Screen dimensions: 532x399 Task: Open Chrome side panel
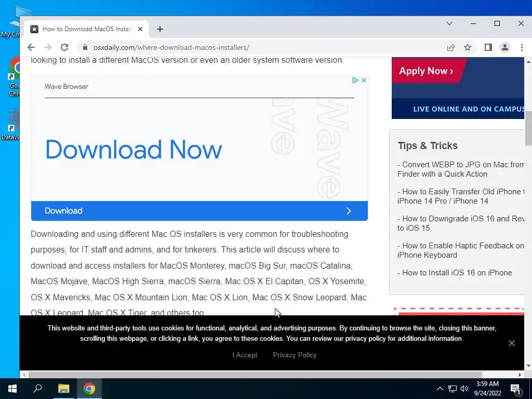point(488,47)
